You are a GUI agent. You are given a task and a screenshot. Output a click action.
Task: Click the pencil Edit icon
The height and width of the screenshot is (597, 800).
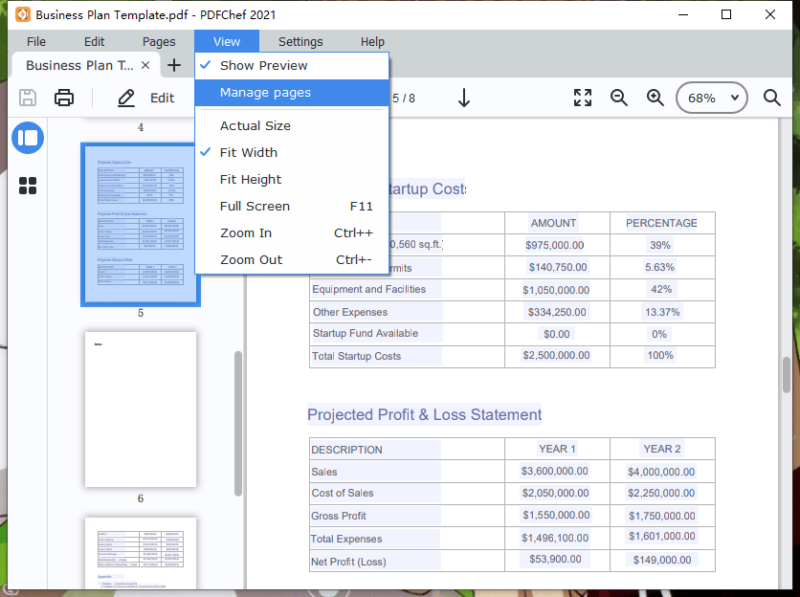(126, 97)
